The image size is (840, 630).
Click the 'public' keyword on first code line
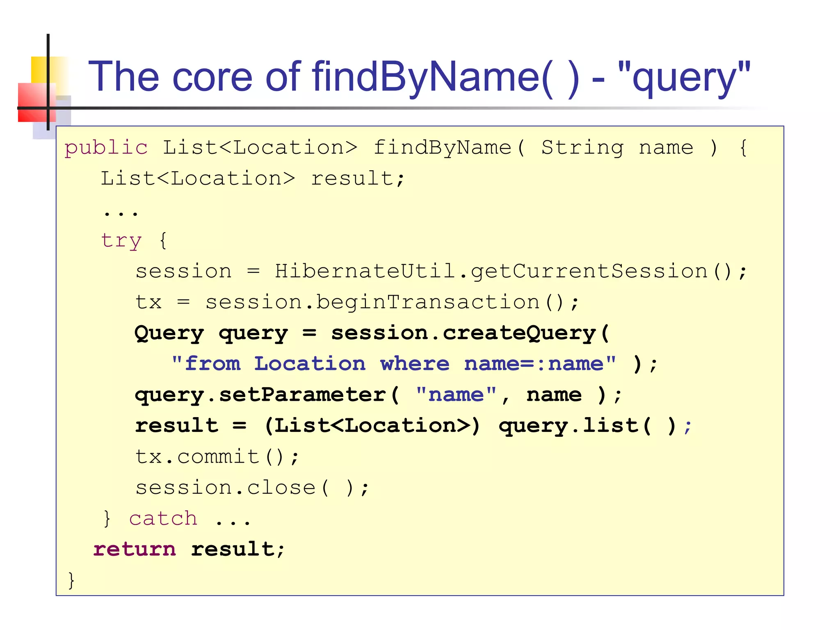[x=106, y=148]
